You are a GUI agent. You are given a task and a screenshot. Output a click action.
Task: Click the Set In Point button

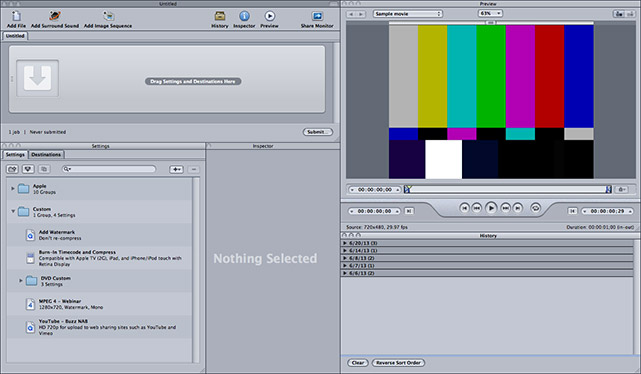coord(409,211)
